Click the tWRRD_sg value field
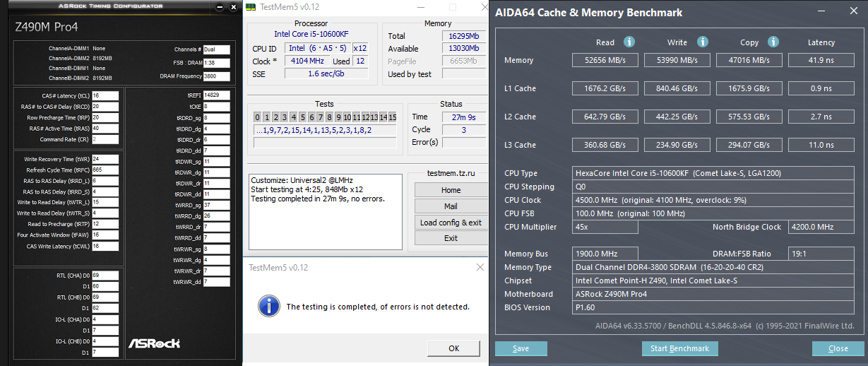Screen dimensions: 868x366 [x=216, y=205]
